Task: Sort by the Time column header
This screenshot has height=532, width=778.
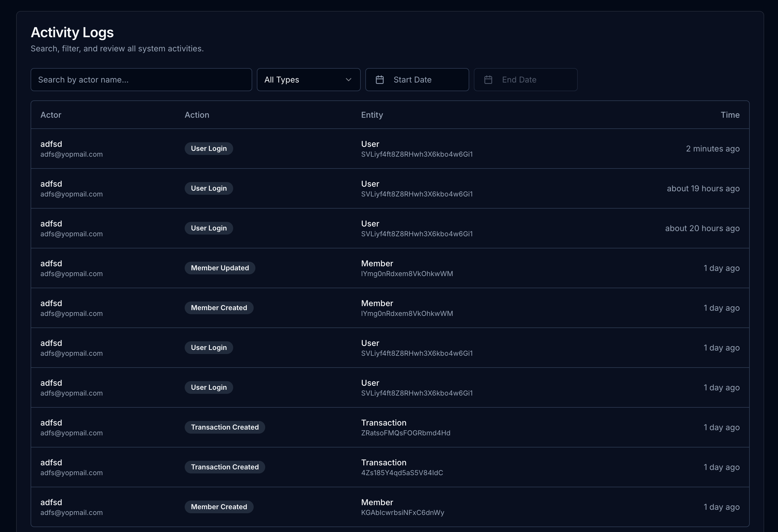Action: click(x=730, y=115)
